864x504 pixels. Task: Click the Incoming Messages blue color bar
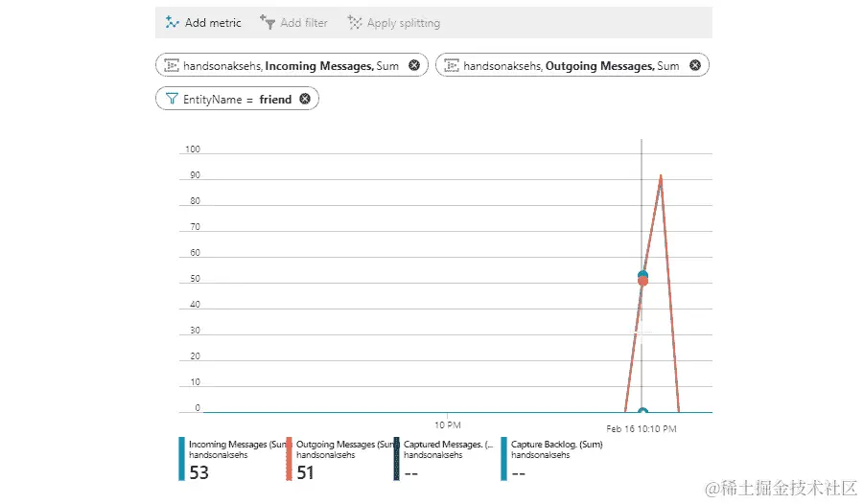[181, 459]
